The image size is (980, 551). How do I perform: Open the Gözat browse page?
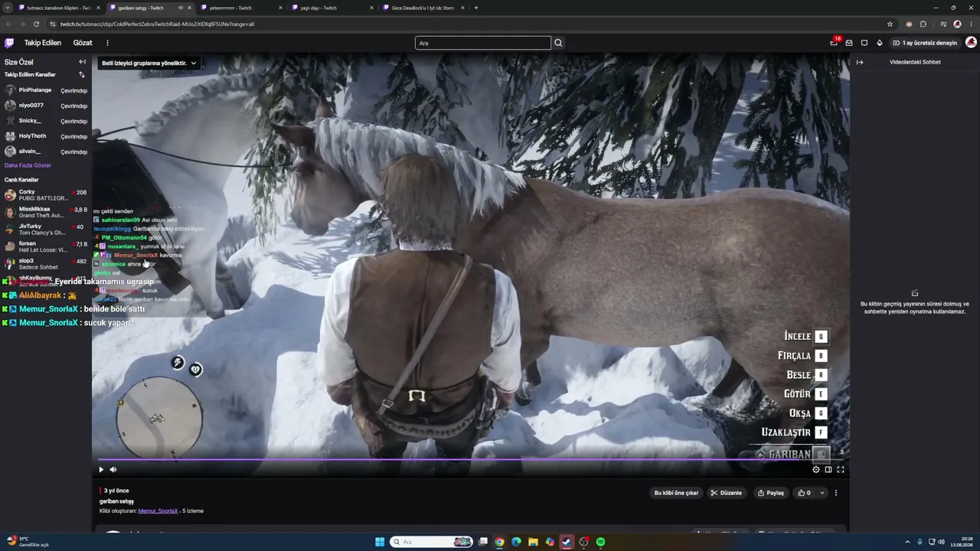83,43
